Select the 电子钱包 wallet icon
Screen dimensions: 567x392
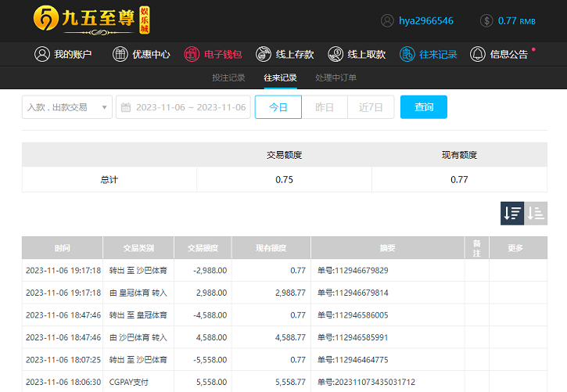[x=192, y=55]
